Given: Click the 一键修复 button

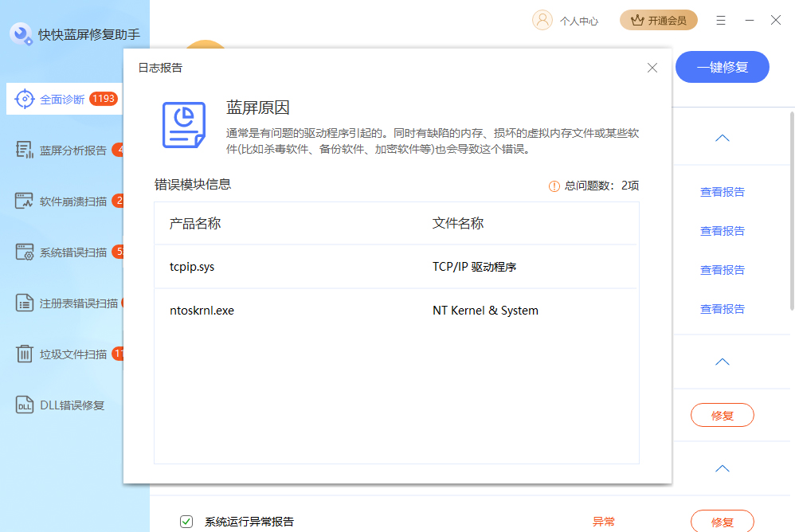Looking at the screenshot, I should point(722,67).
